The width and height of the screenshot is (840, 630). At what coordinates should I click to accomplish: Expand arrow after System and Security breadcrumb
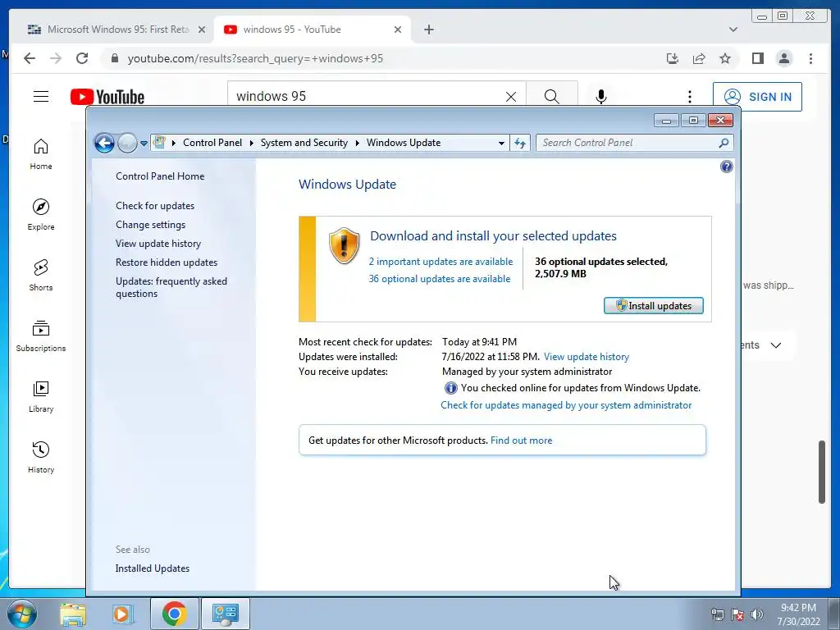[x=358, y=143]
